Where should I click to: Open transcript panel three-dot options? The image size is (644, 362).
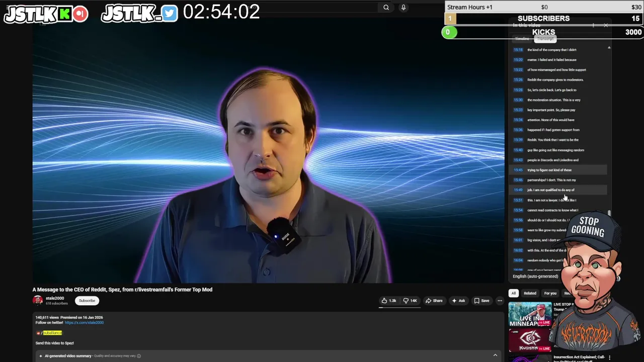tap(594, 25)
